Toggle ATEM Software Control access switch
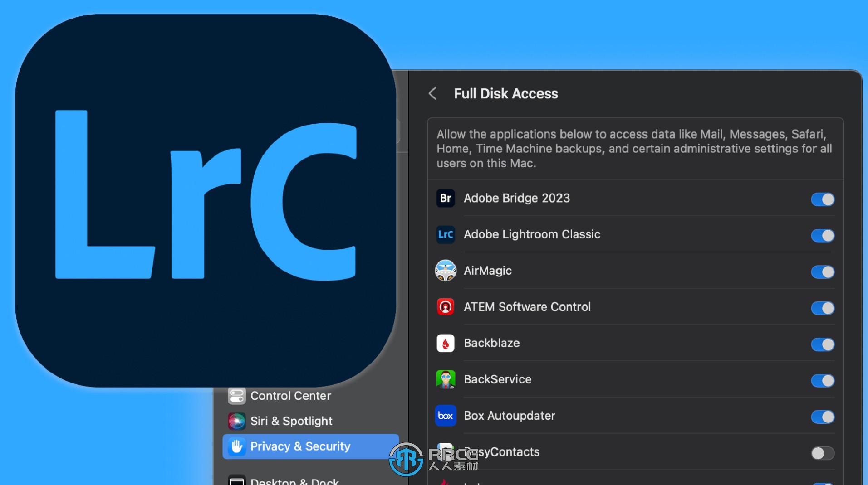The height and width of the screenshot is (485, 868). point(823,308)
